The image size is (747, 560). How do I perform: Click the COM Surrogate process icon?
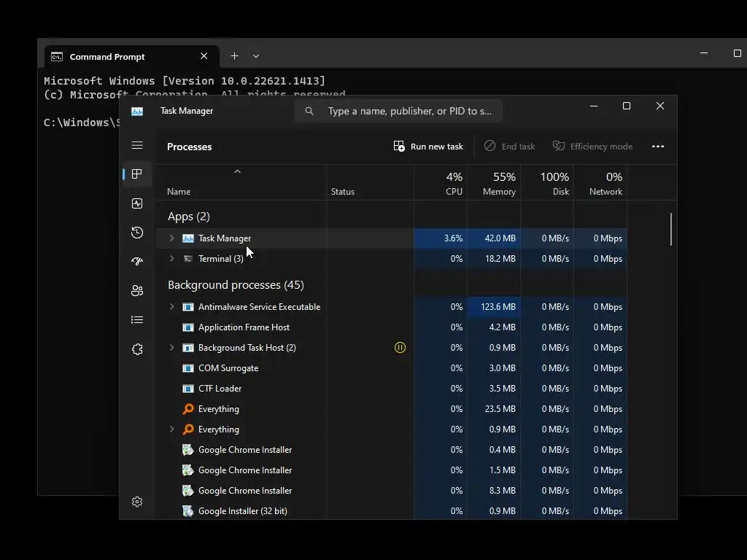[188, 368]
